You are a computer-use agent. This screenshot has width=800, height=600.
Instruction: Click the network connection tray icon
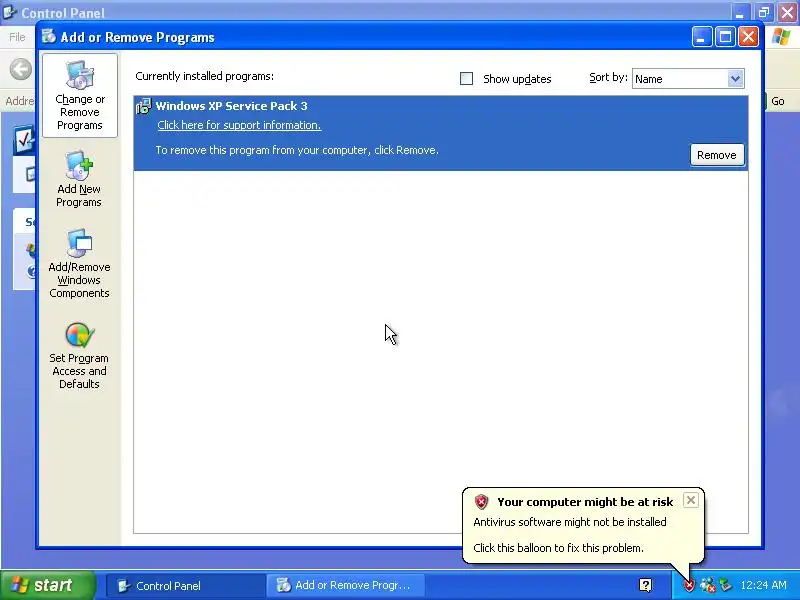707,585
